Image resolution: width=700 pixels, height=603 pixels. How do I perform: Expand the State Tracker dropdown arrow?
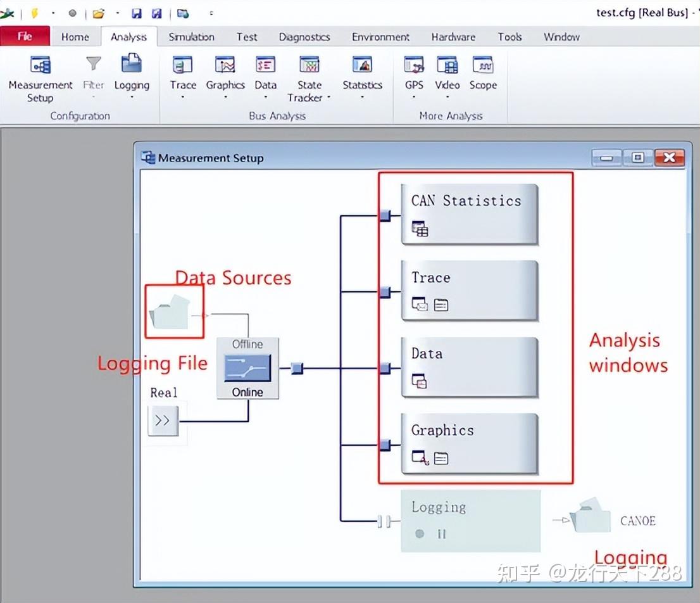coord(329,98)
